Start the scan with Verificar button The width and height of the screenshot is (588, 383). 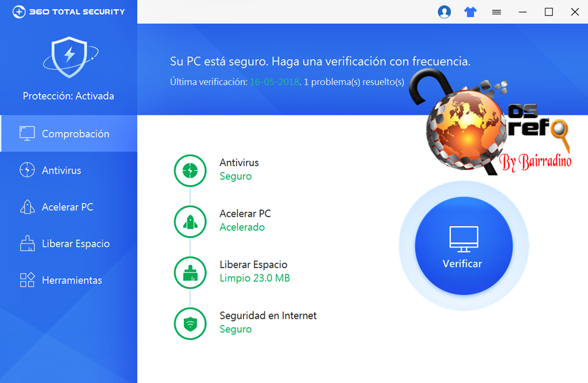click(x=463, y=246)
